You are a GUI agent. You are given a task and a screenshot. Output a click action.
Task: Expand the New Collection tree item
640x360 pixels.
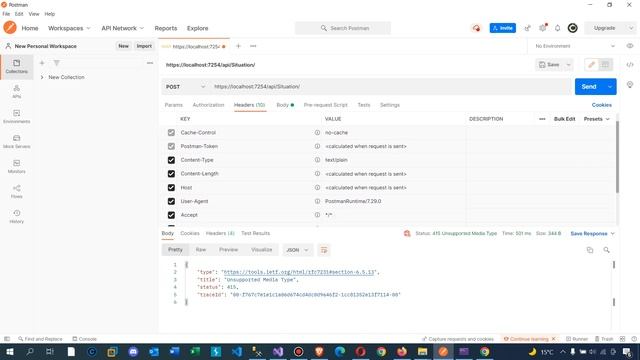click(x=42, y=77)
